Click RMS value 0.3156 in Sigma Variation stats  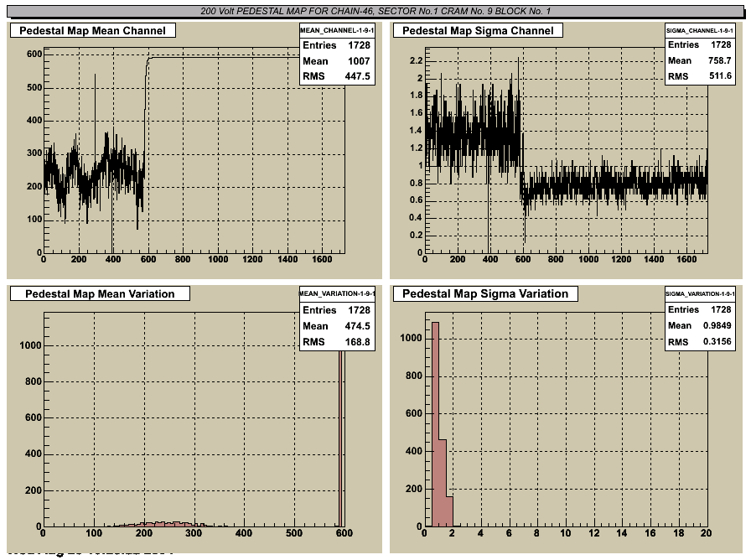717,341
